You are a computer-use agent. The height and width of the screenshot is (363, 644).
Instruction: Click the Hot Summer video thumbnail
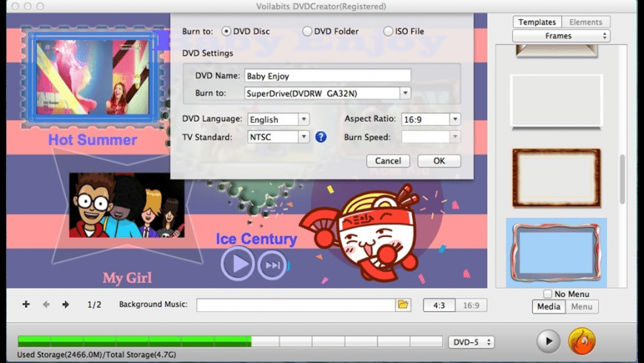[x=93, y=77]
